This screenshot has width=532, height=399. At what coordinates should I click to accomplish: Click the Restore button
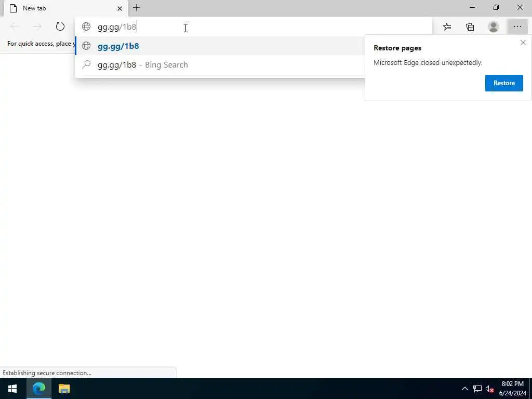(x=504, y=83)
